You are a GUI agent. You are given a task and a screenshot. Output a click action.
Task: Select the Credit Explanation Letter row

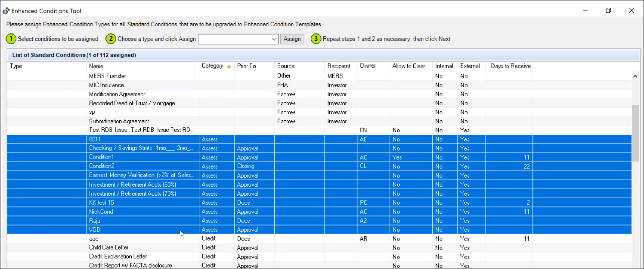pyautogui.click(x=320, y=257)
